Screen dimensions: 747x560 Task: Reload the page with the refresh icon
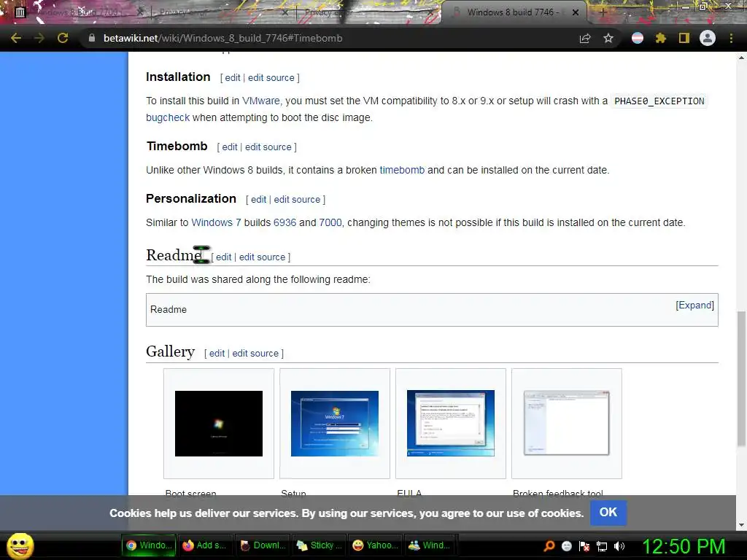(x=63, y=38)
